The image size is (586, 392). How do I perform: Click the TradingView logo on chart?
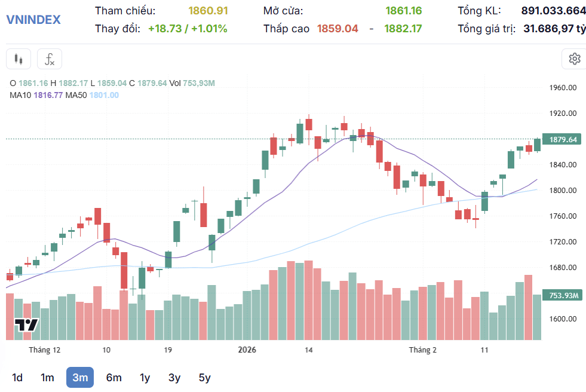pyautogui.click(x=26, y=325)
